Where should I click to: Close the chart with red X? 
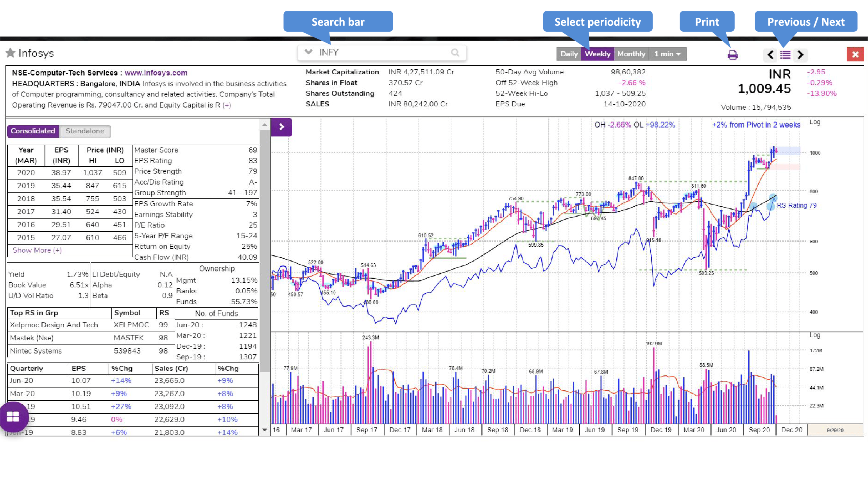click(855, 54)
